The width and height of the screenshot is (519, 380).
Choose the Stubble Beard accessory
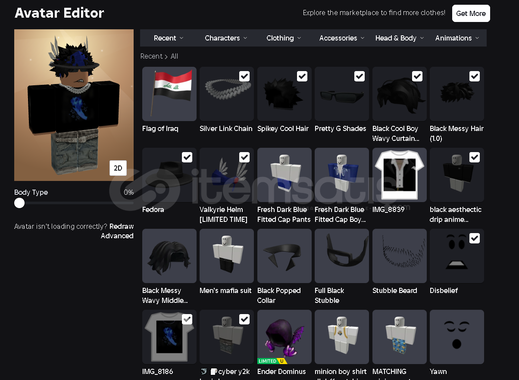(399, 256)
